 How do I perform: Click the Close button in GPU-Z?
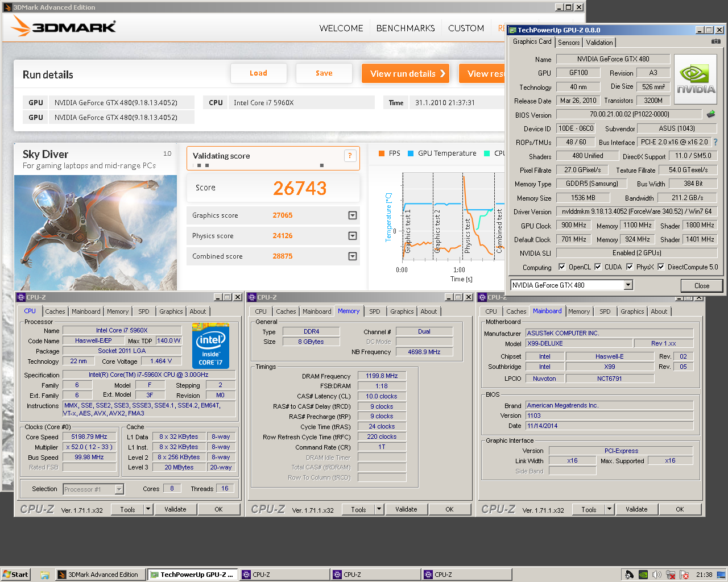tap(702, 286)
